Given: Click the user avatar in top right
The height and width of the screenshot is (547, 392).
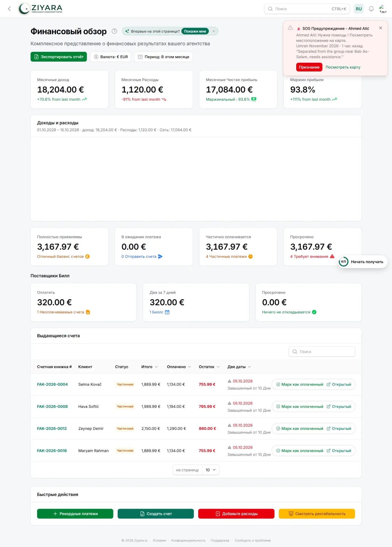Looking at the screenshot, I should 382,9.
